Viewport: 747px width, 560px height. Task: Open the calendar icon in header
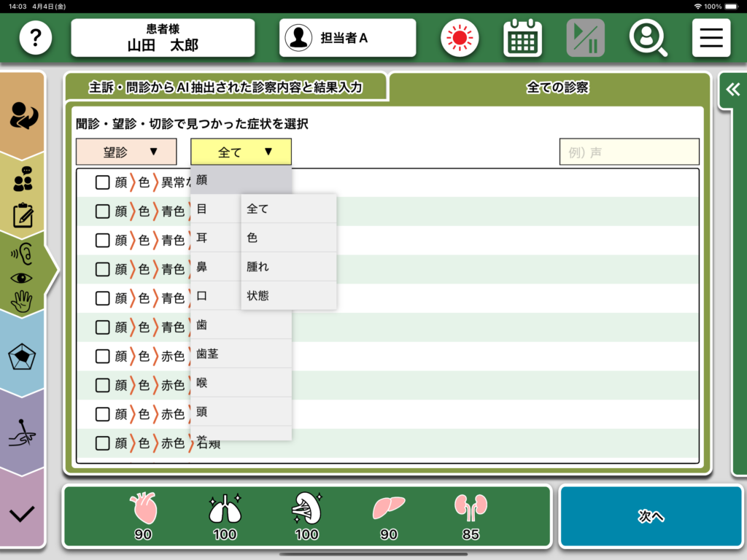pos(522,38)
